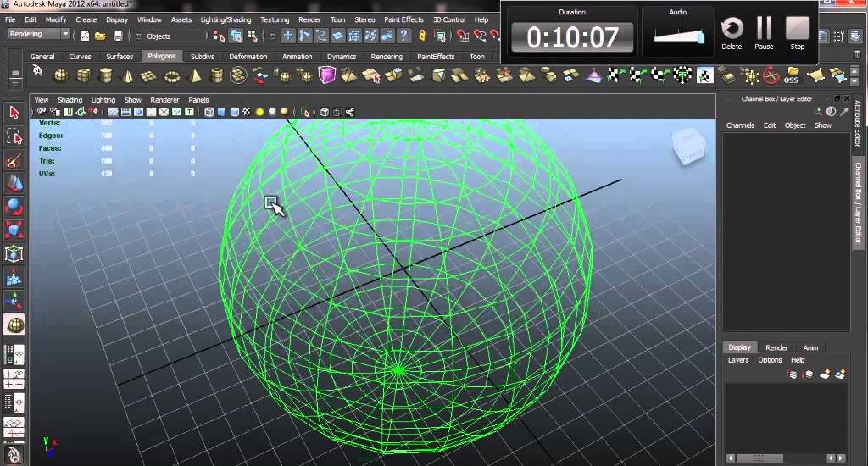
Task: Select the Rotate Tool in toolbox
Action: [14, 207]
